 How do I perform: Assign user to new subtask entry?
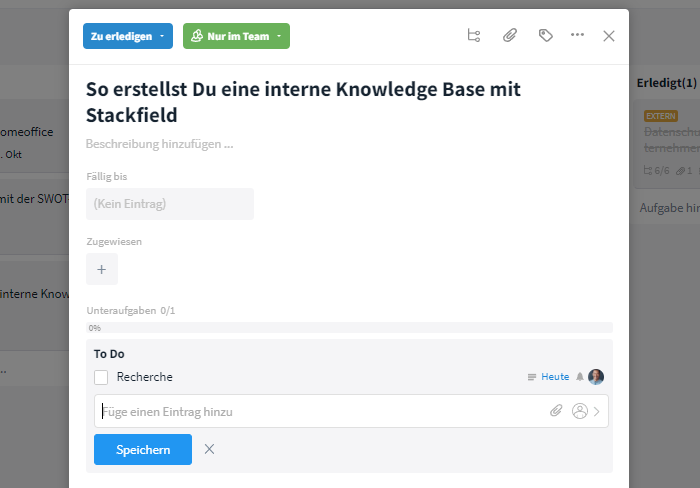tap(579, 411)
